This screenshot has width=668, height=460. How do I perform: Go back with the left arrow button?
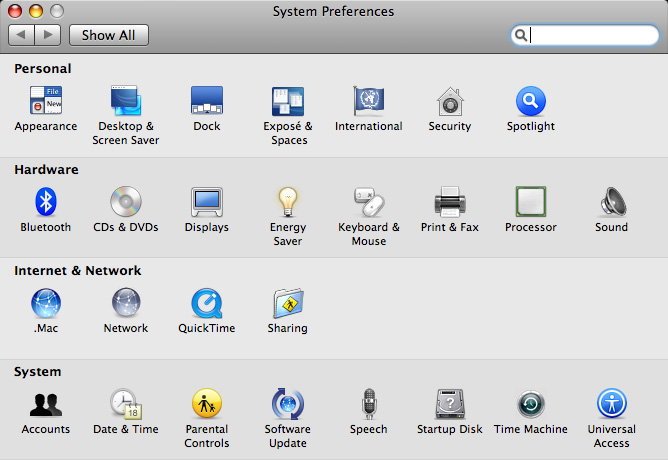point(21,35)
